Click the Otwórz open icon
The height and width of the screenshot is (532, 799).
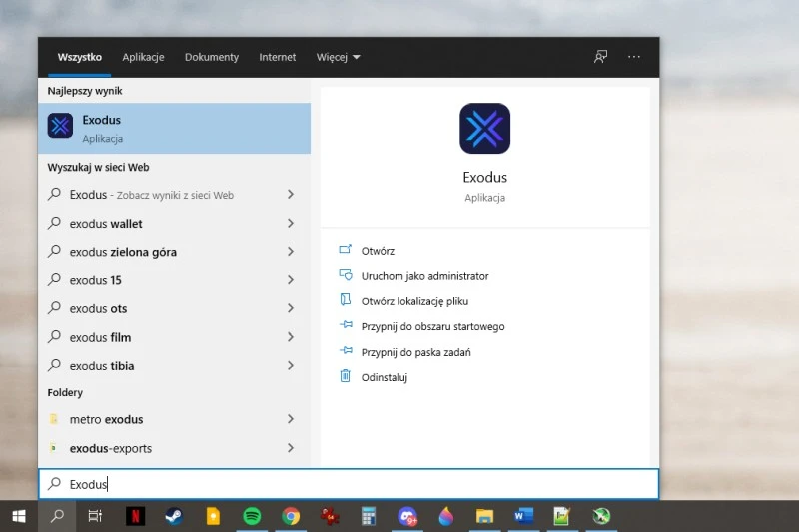[345, 249]
